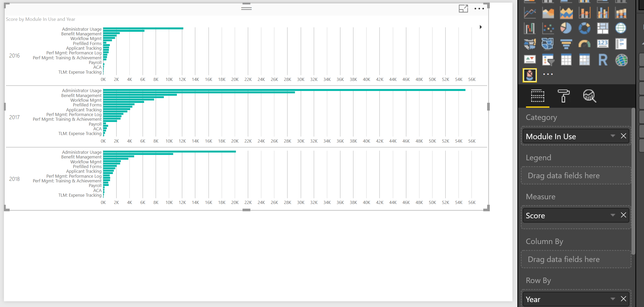Open the Score field dropdown

[x=613, y=215]
